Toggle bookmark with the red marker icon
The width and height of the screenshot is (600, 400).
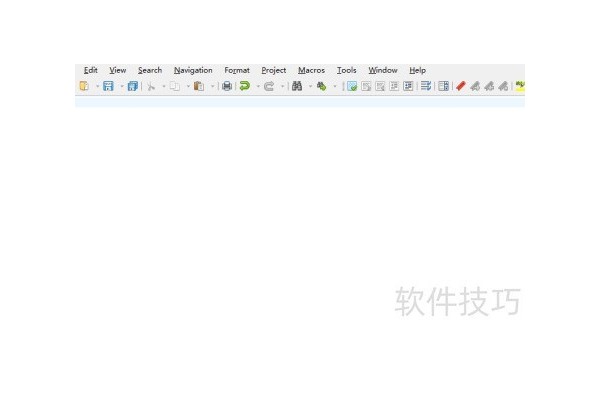tap(461, 86)
